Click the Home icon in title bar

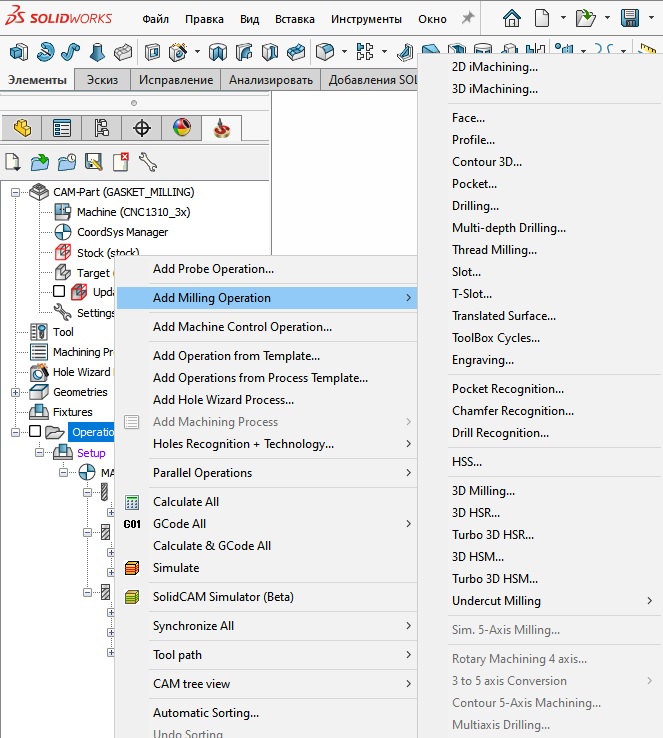pyautogui.click(x=512, y=18)
